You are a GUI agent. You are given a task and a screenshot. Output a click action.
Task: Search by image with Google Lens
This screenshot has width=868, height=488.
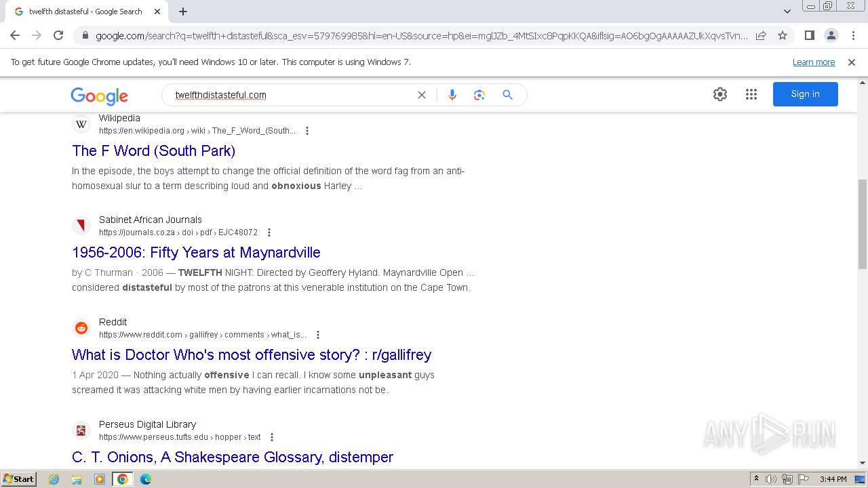coord(479,95)
